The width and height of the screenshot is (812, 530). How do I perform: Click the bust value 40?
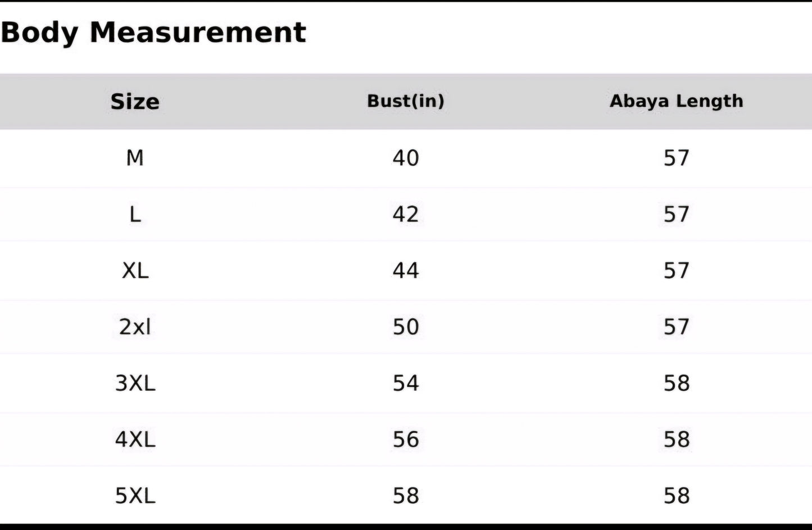405,158
